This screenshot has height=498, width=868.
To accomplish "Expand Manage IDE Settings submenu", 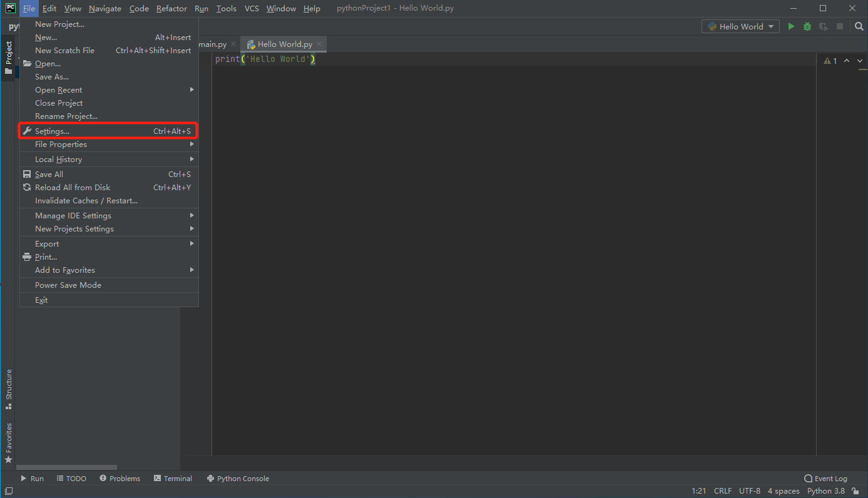I will [109, 216].
